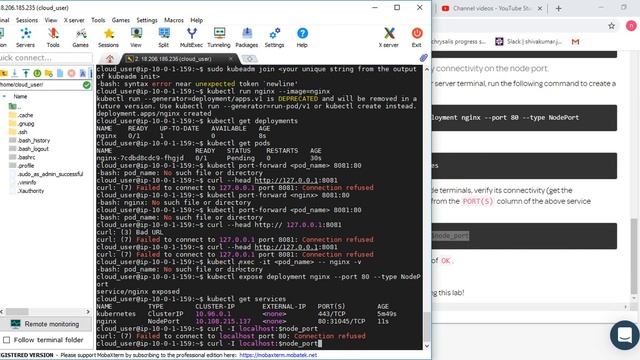Viewport: 640px width, 360px height.
Task: Open the Help question-mark icon
Action: click(302, 38)
